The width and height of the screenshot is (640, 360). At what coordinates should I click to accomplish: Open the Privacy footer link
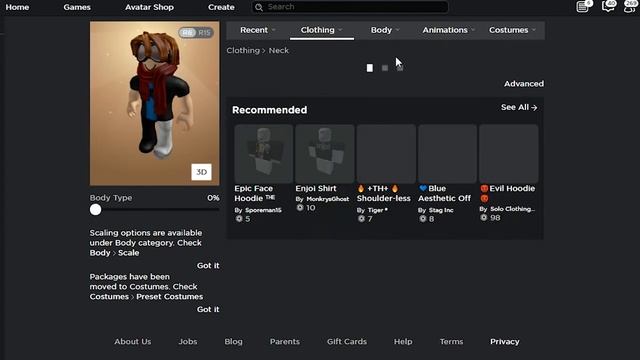click(505, 342)
